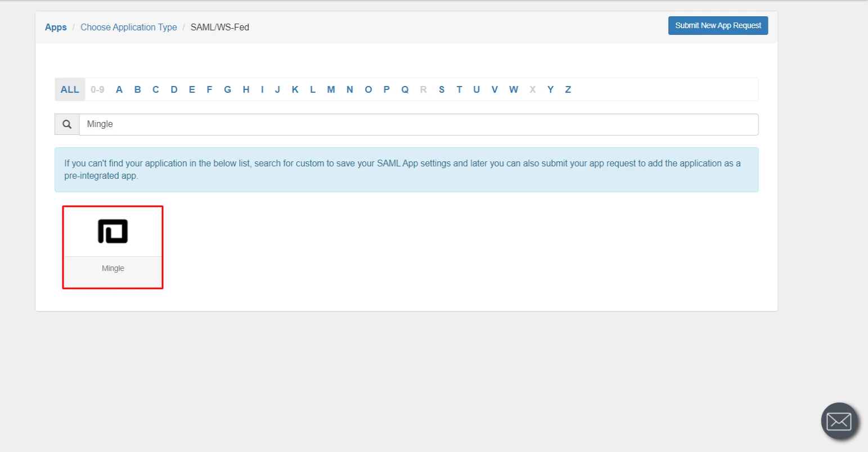Click the 0-9 filter tab

(x=98, y=89)
